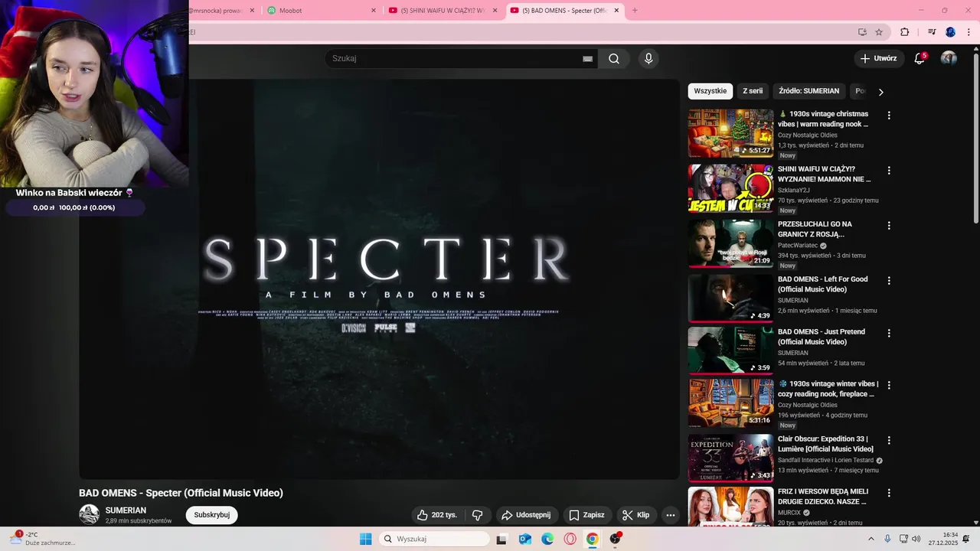Click the Zapisz save button
980x551 pixels.
tap(586, 515)
